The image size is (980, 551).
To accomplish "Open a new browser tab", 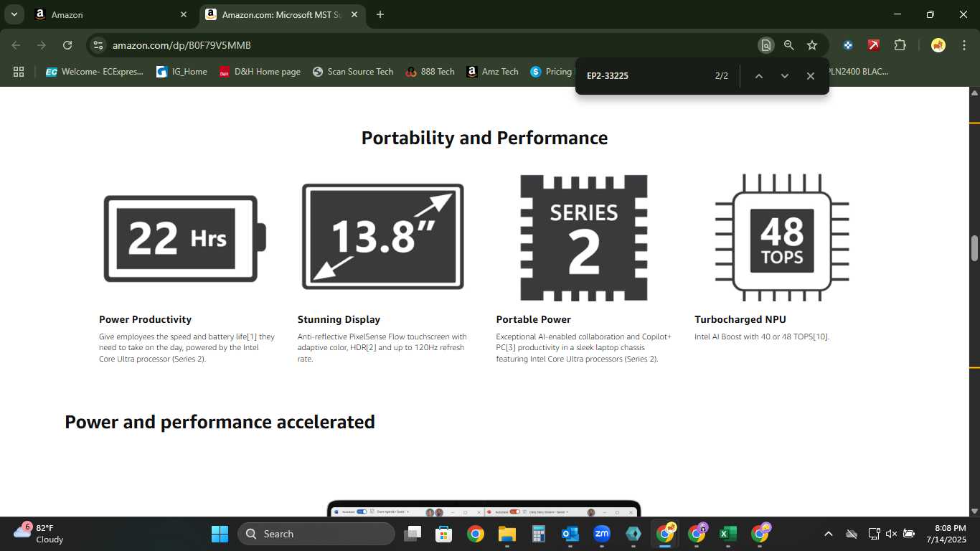I will pyautogui.click(x=380, y=14).
